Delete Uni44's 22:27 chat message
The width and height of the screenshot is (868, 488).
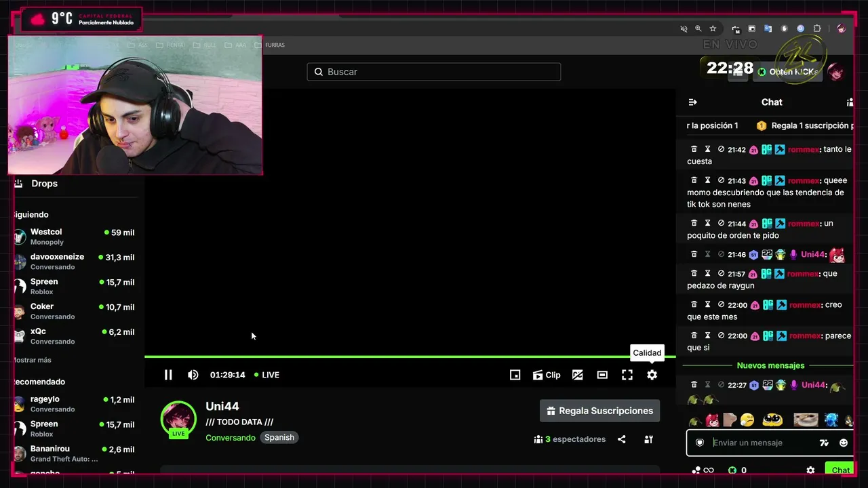[694, 385]
